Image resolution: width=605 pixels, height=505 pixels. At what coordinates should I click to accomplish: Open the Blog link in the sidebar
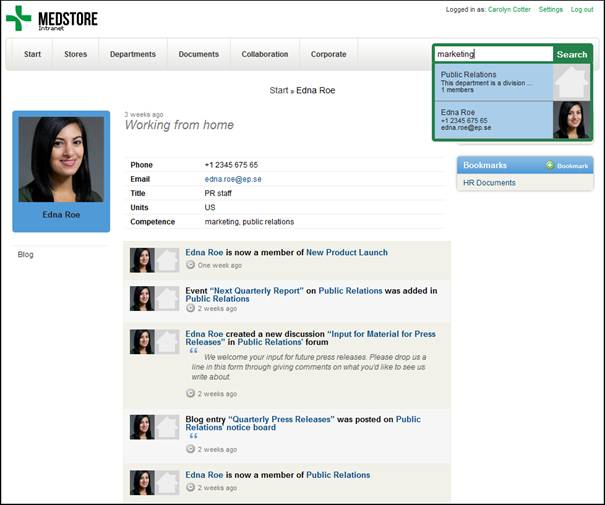[26, 255]
